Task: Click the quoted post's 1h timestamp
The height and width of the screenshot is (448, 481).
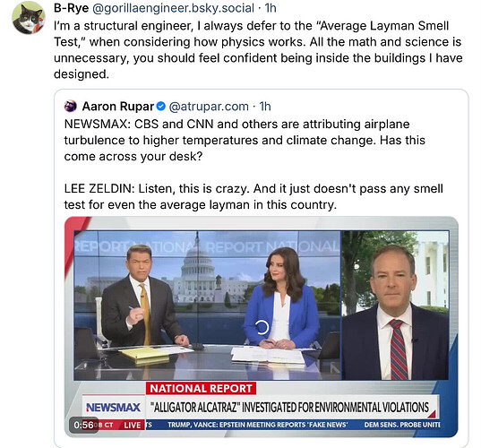Action: pos(265,107)
